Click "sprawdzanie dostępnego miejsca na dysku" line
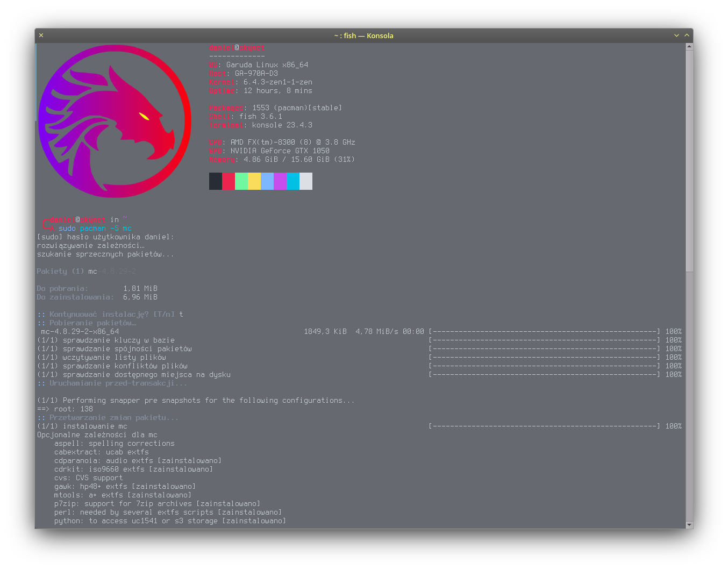 pos(134,375)
